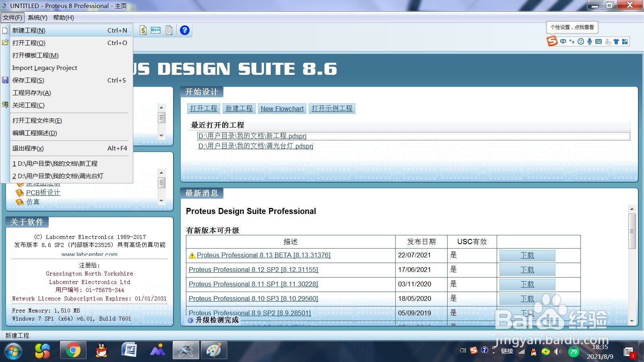Image resolution: width=644 pixels, height=362 pixels.
Task: Open the 仿真 tutorial link
Action: point(33,202)
